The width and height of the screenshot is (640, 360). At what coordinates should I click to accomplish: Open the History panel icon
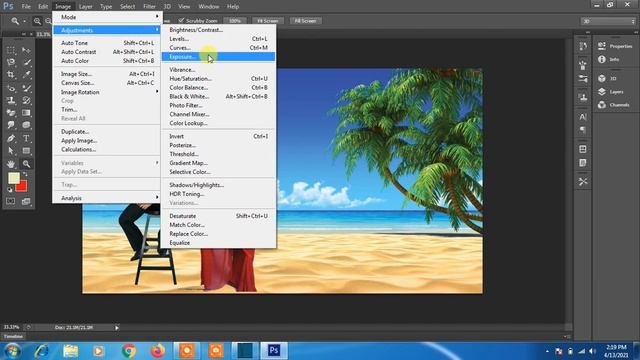[583, 47]
